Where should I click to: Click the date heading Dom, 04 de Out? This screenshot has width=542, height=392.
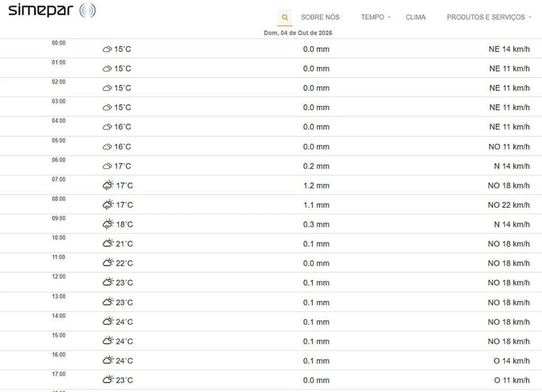tap(298, 33)
